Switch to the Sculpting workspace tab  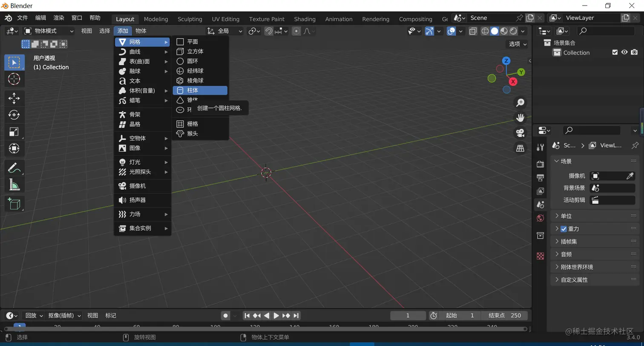pyautogui.click(x=190, y=19)
